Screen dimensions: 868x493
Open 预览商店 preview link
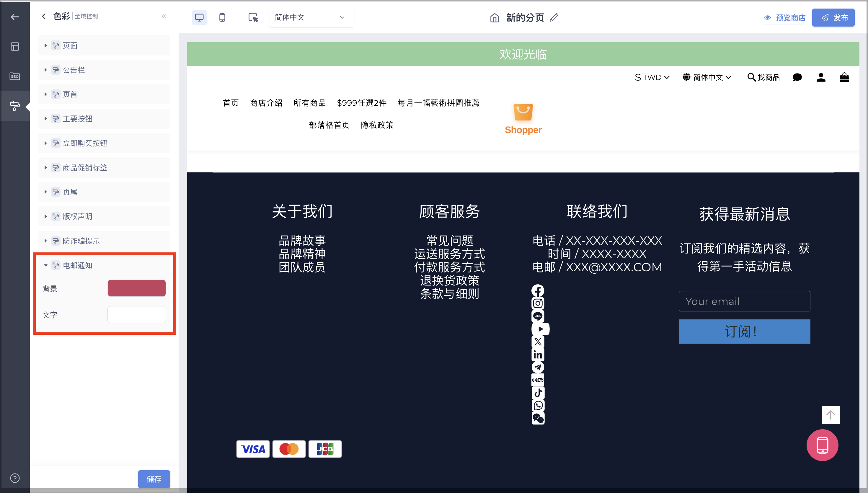coord(784,17)
